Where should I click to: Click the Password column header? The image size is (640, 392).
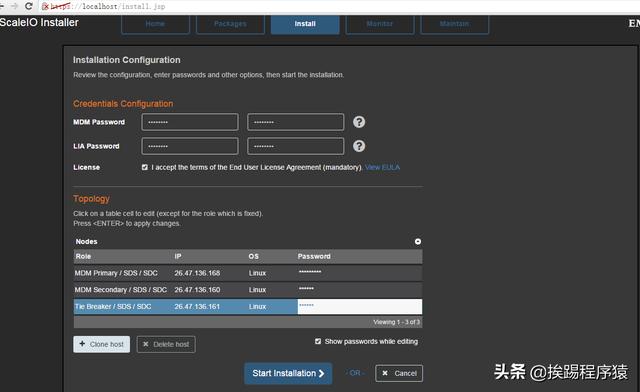[359, 256]
